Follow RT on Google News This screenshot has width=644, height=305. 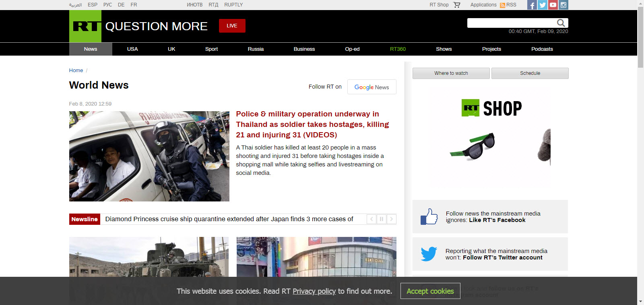[372, 87]
